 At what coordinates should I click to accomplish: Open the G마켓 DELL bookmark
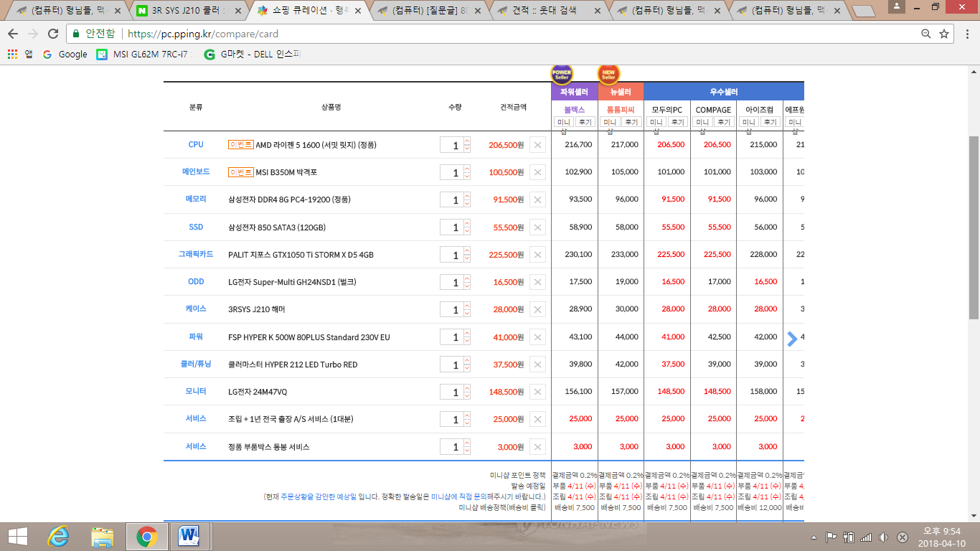(x=253, y=54)
